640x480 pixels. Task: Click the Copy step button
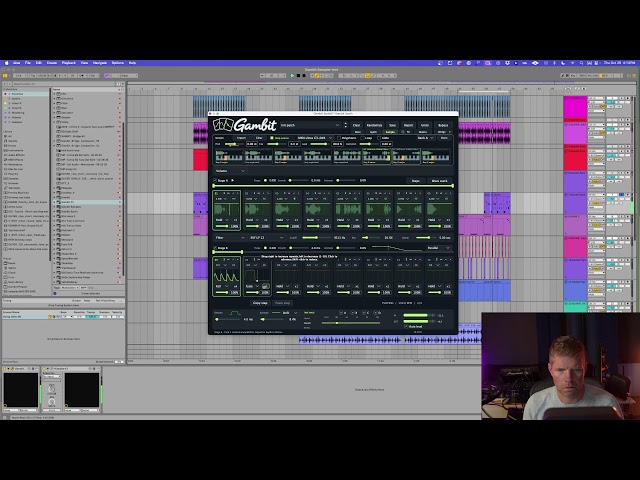(x=260, y=303)
